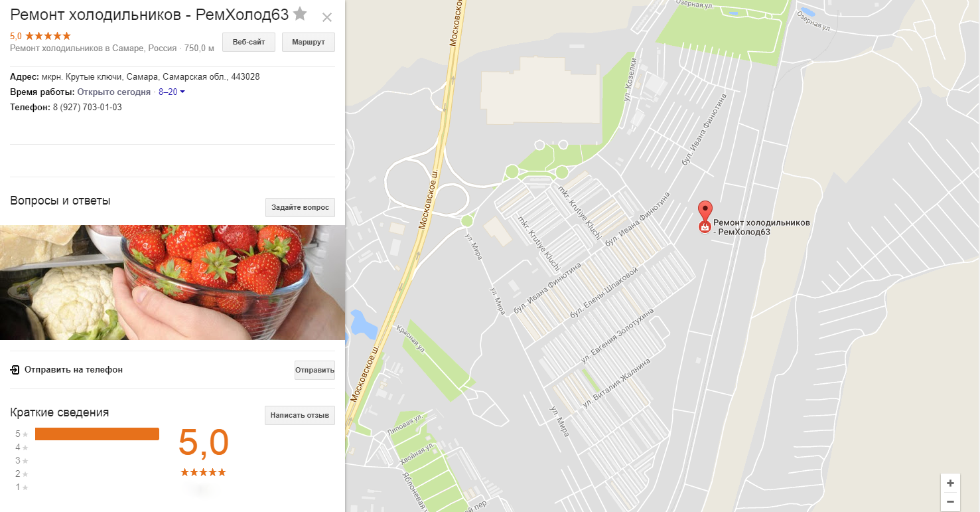Click the favorite star next to РемХолод63 title
Image resolution: width=980 pixels, height=512 pixels.
300,13
